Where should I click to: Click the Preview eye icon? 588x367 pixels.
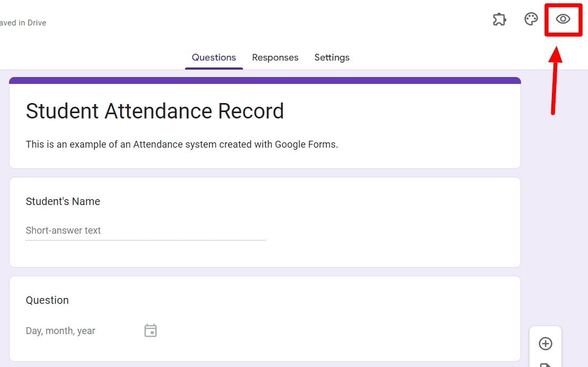click(x=563, y=19)
